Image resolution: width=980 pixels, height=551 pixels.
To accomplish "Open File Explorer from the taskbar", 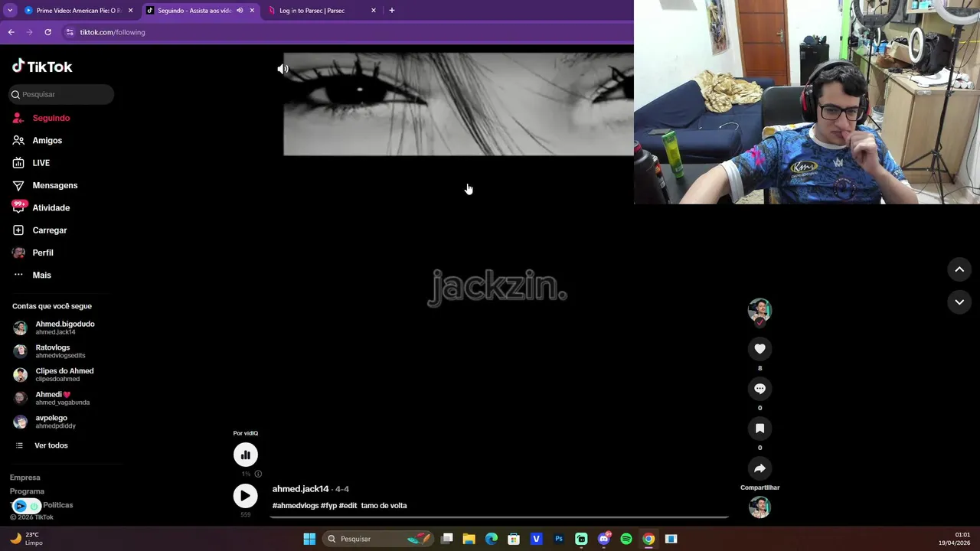I will pos(469,539).
